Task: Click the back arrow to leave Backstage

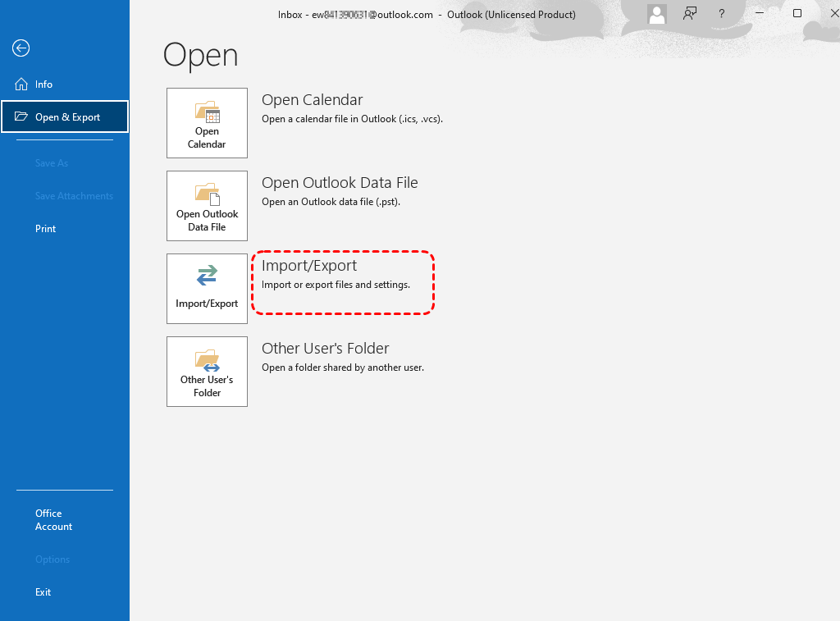Action: 21,48
